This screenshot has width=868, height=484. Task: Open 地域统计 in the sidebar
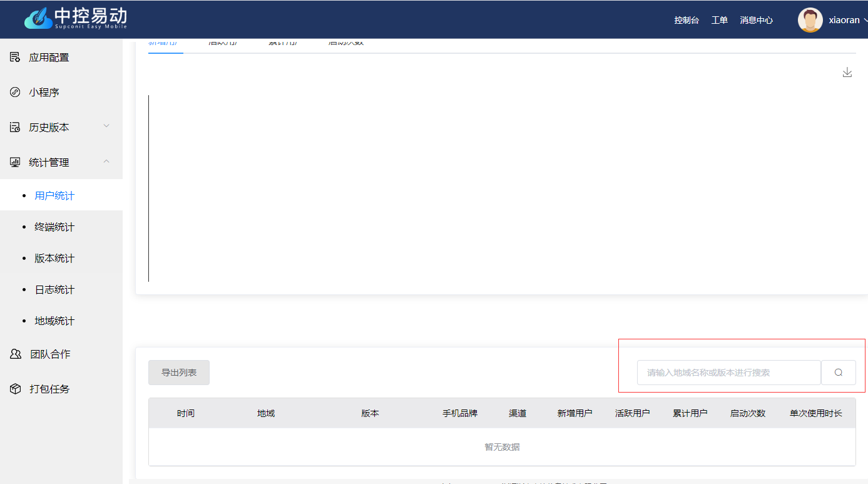tap(54, 321)
